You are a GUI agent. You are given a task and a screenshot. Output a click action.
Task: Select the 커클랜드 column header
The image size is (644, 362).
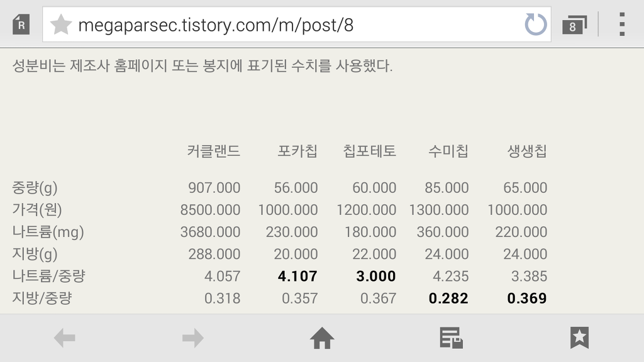214,151
